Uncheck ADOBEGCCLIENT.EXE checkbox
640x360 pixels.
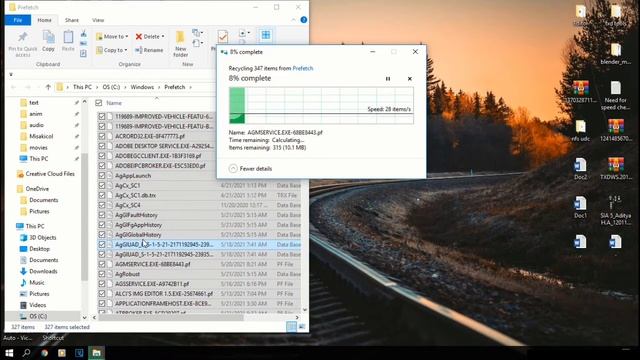pos(102,156)
